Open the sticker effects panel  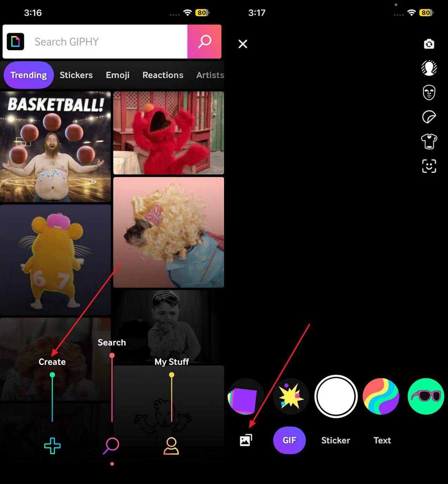(x=429, y=117)
